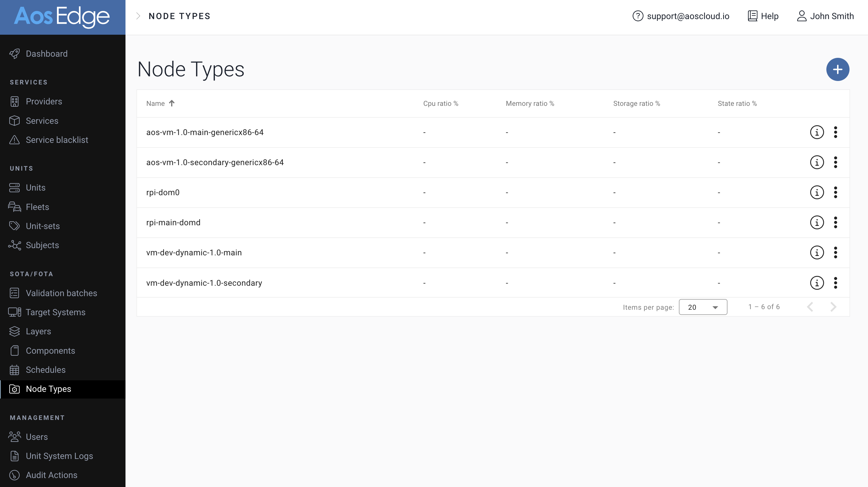Click the Users people icon
The image size is (868, 487).
pyautogui.click(x=14, y=437)
